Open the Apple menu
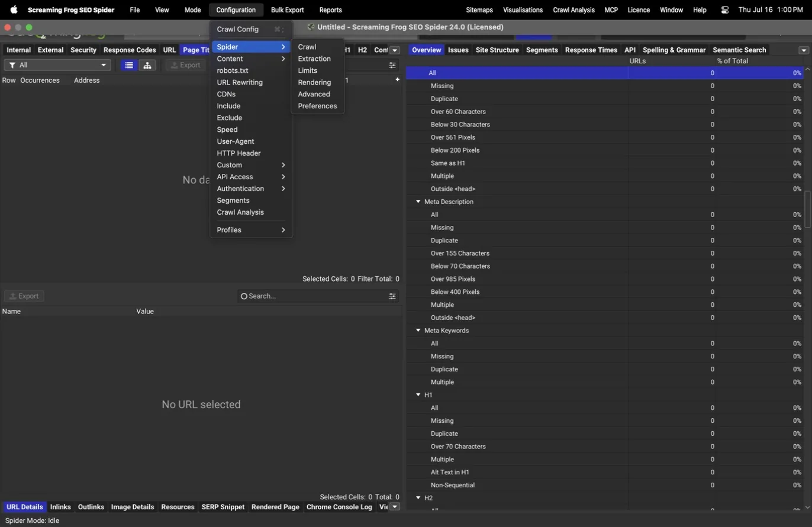Viewport: 812px width, 527px height. [x=14, y=9]
